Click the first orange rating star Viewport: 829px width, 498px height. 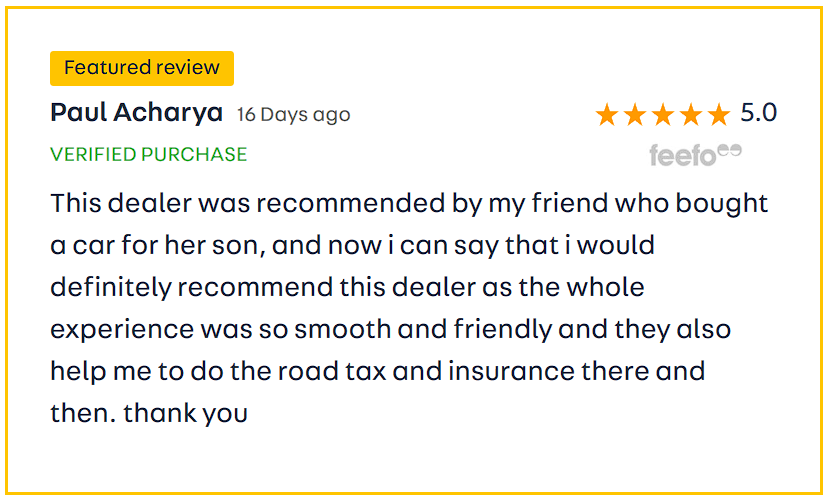coord(607,115)
